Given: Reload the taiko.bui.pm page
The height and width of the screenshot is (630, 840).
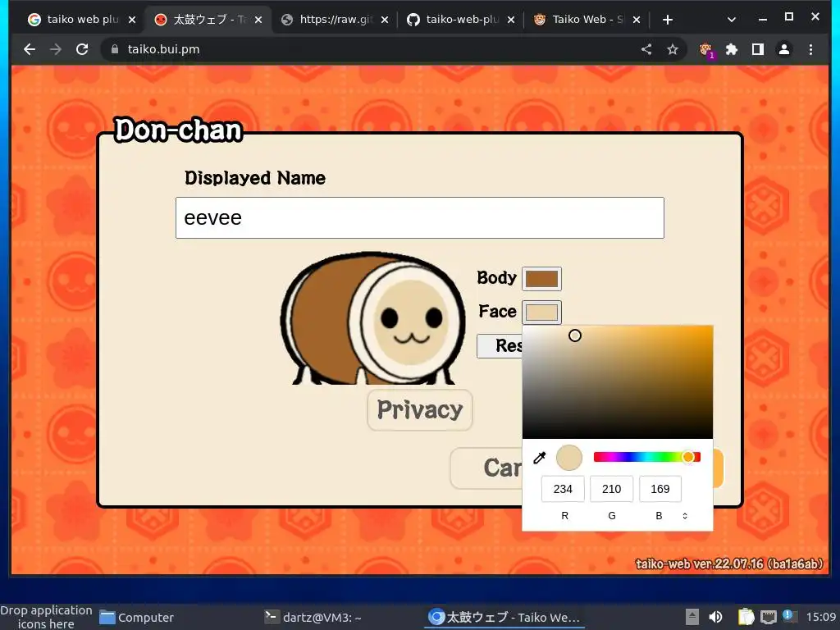Looking at the screenshot, I should 82,49.
